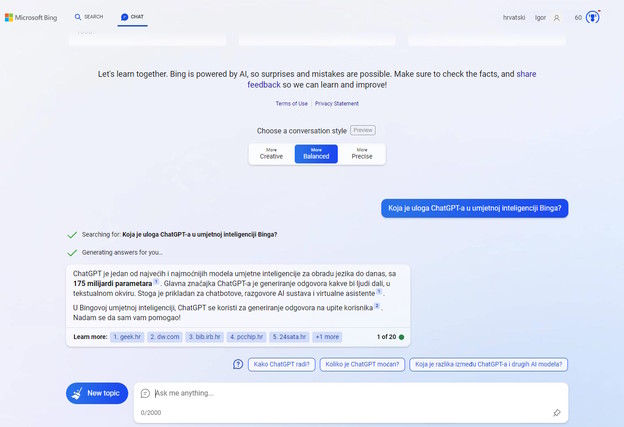
Task: Open source 2. dw.com
Action: (x=165, y=337)
